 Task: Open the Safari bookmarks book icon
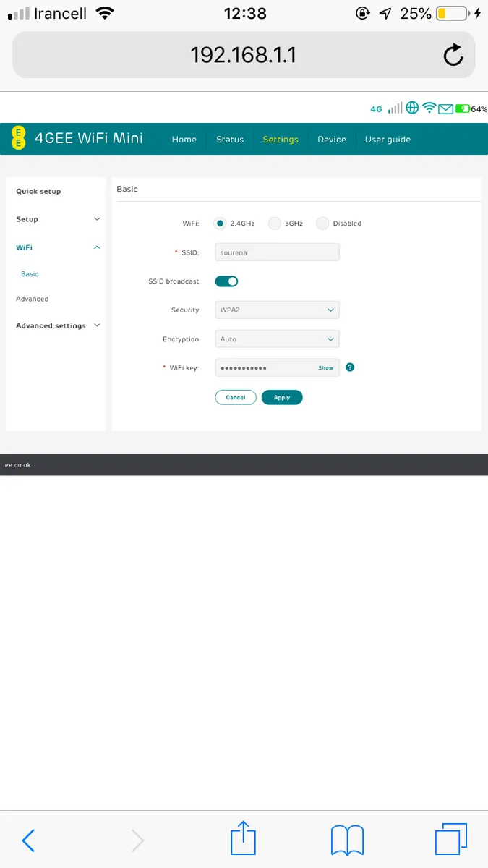(347, 841)
